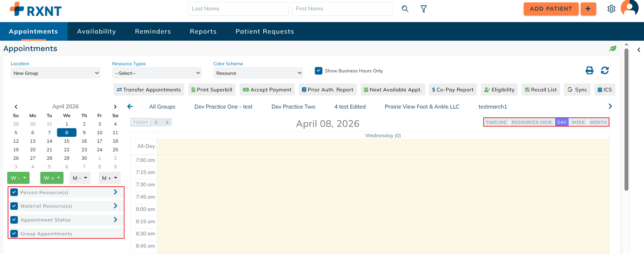Select the WEEK calendar view

click(x=578, y=122)
